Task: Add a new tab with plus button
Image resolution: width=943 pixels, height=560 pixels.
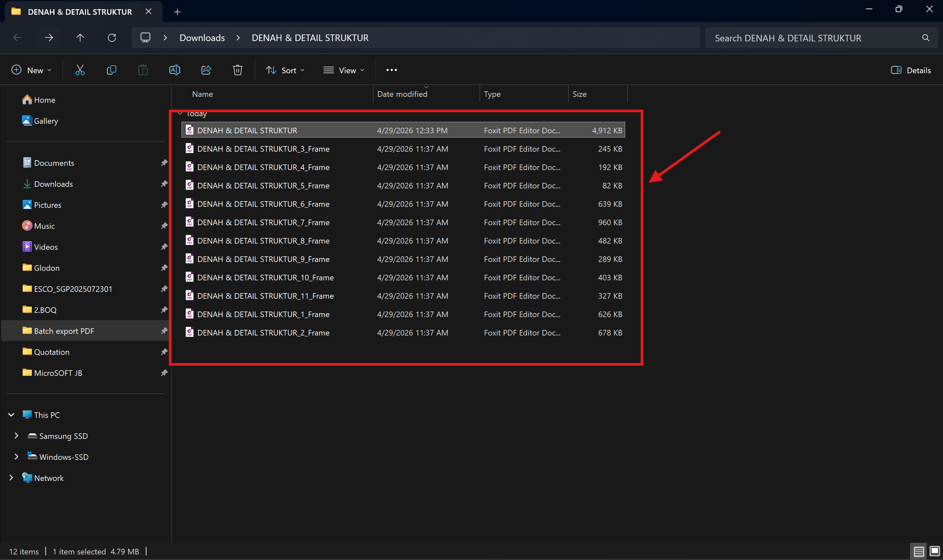Action: 177,12
